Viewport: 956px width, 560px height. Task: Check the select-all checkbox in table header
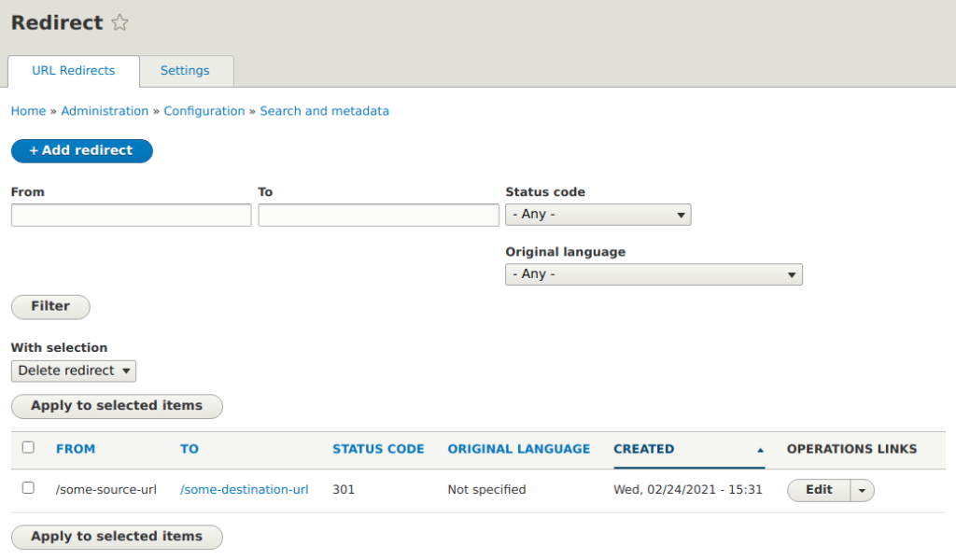click(28, 447)
